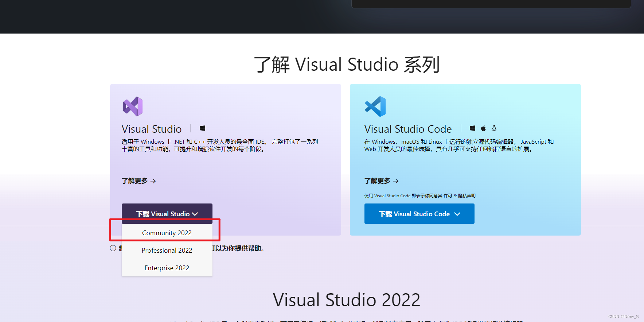The image size is (644, 322).
Task: Click the Windows icon beside Visual Studio Code
Action: (x=473, y=128)
